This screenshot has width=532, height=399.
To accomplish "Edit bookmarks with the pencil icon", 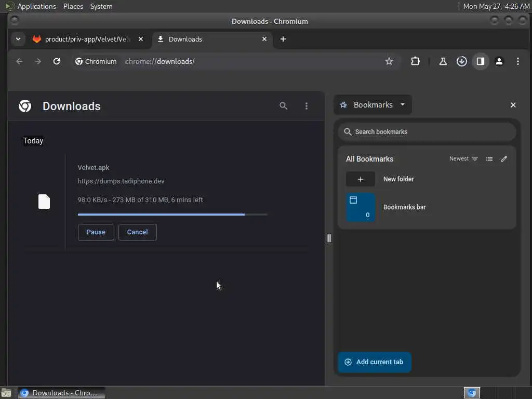I will coord(504,159).
